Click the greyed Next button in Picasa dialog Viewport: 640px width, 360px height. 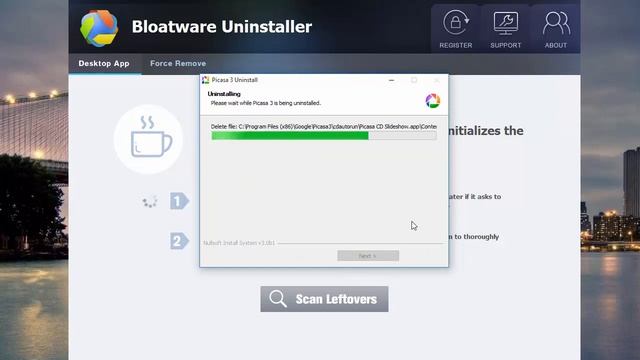(368, 256)
